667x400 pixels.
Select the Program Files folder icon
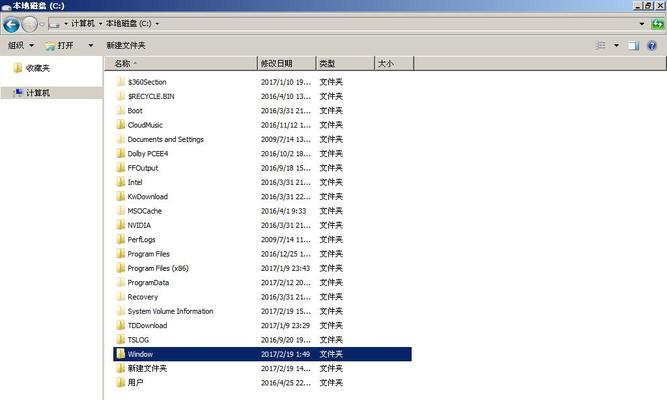pyautogui.click(x=121, y=254)
